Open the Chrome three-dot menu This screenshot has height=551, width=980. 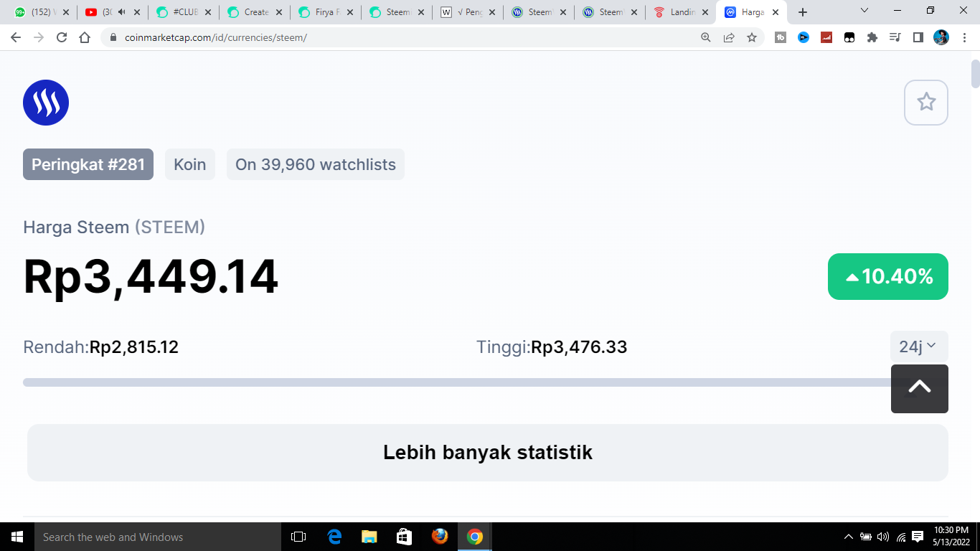click(x=964, y=37)
